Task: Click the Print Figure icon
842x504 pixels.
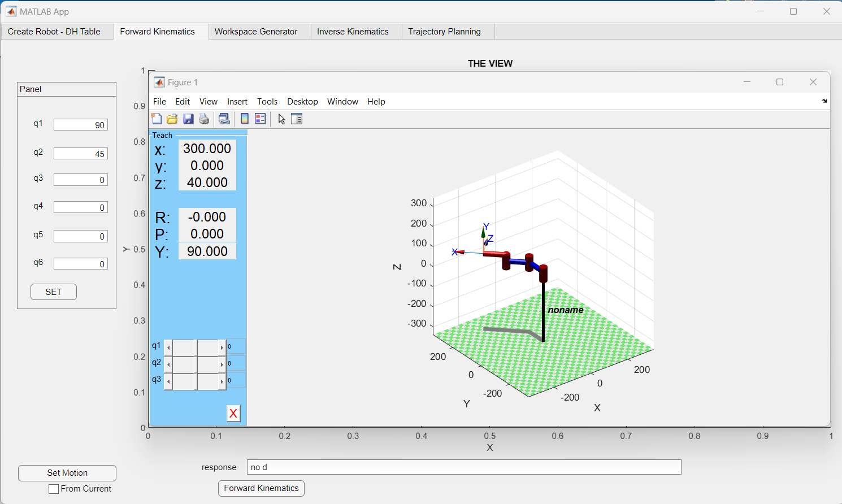Action: coord(204,119)
